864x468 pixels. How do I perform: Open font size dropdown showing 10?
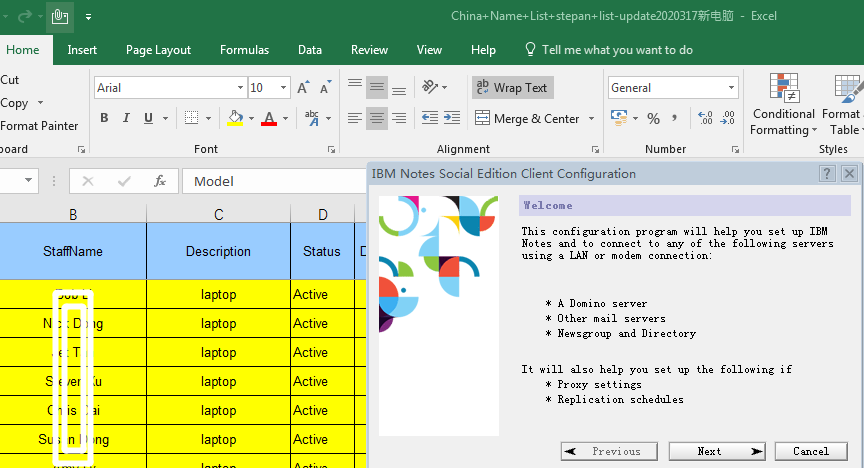(x=283, y=88)
